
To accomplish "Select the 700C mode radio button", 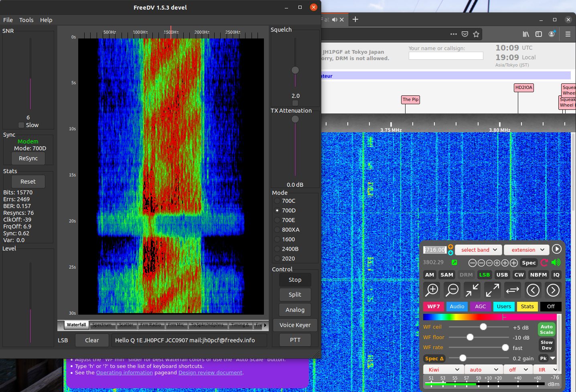I will coord(277,201).
